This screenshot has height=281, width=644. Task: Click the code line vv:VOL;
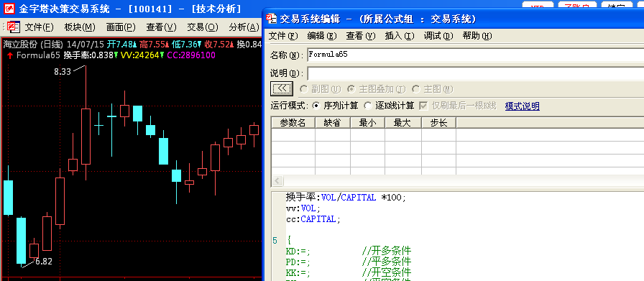(x=303, y=208)
